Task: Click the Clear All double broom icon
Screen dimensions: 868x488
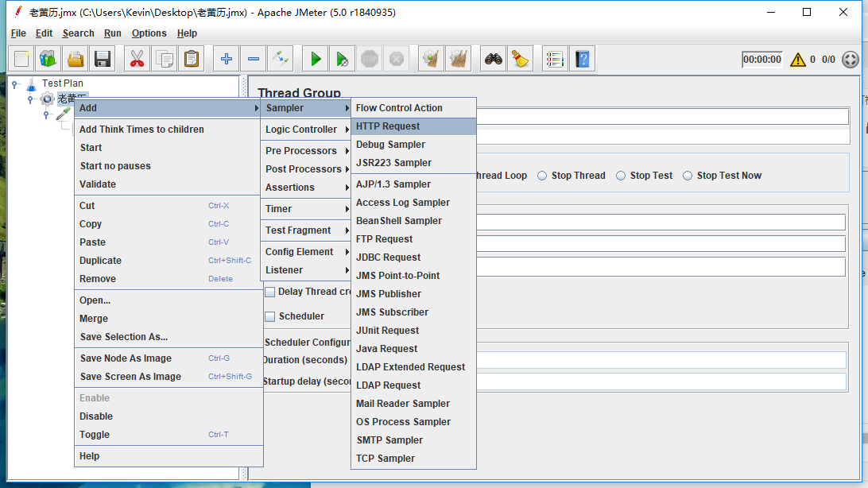Action: pyautogui.click(x=459, y=59)
